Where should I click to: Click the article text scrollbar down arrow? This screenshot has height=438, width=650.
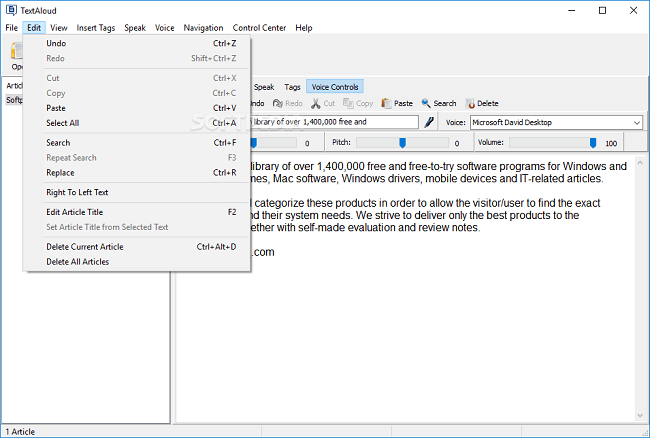pyautogui.click(x=640, y=415)
